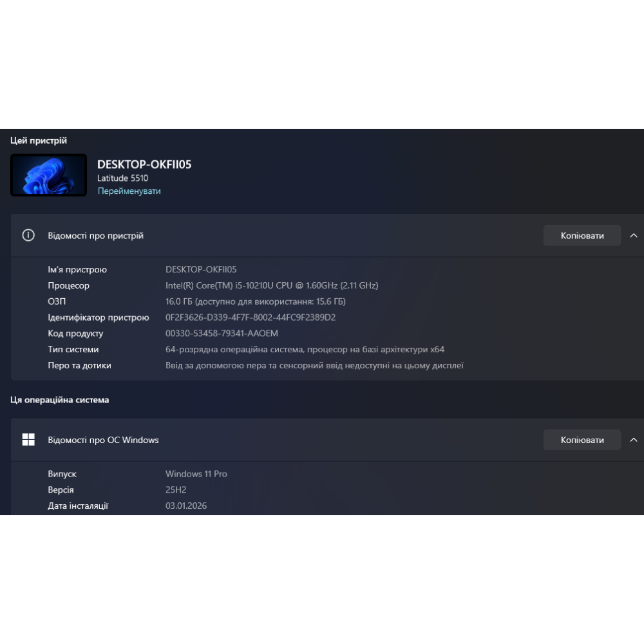Select the version value 25H2

(176, 490)
